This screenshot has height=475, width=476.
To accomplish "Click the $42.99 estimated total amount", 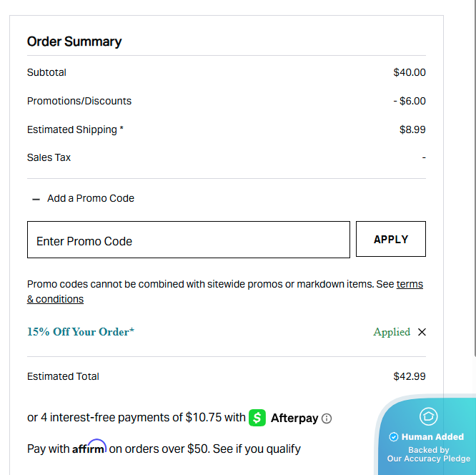I will click(410, 376).
